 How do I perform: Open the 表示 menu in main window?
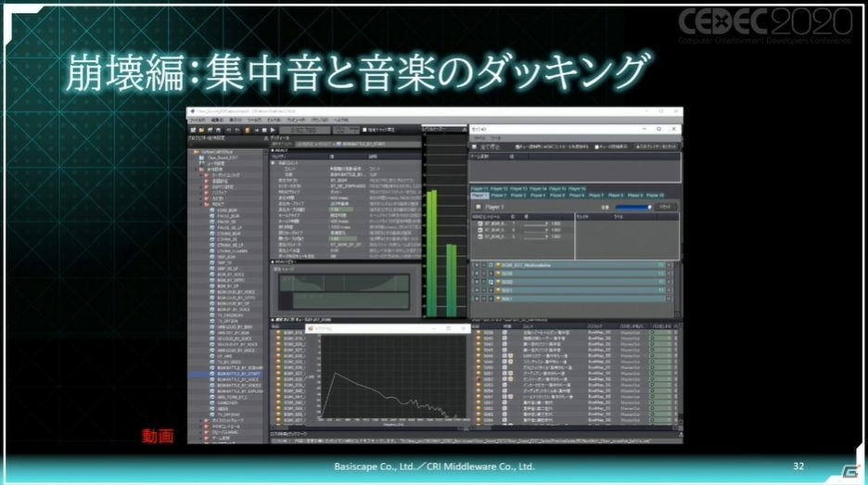[236, 120]
